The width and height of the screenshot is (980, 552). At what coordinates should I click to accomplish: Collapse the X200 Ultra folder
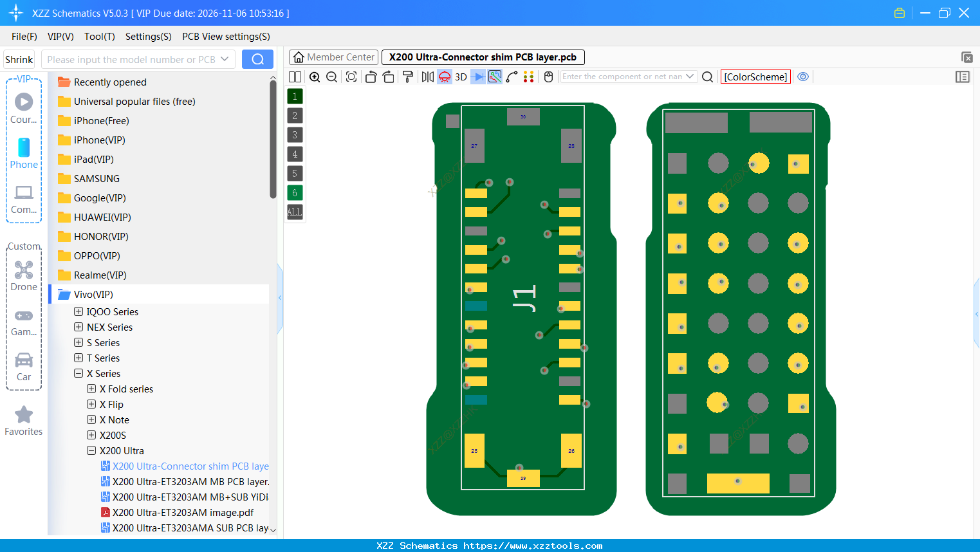pos(91,450)
